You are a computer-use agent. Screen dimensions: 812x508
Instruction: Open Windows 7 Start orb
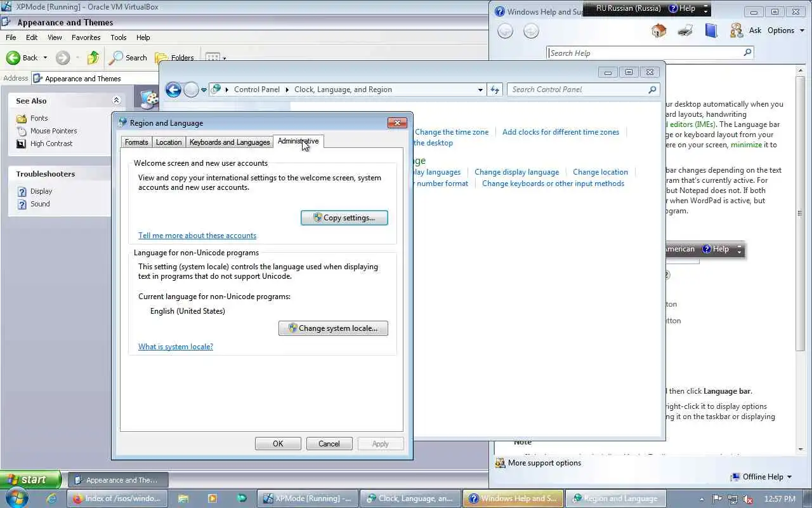(15, 498)
